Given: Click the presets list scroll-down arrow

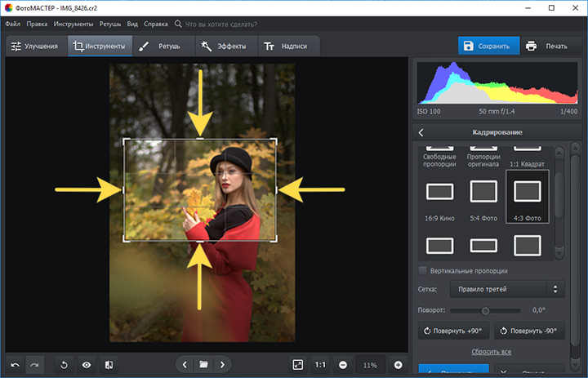Looking at the screenshot, I should (x=559, y=254).
